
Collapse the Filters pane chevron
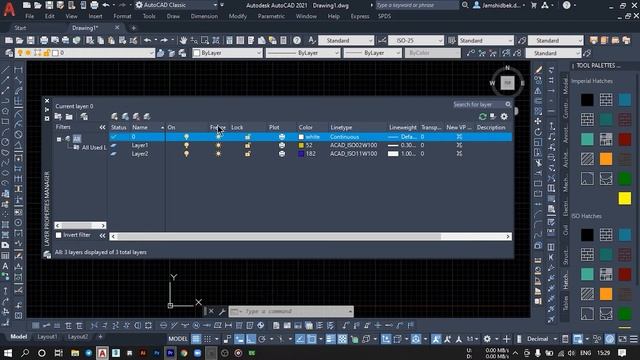[x=102, y=127]
